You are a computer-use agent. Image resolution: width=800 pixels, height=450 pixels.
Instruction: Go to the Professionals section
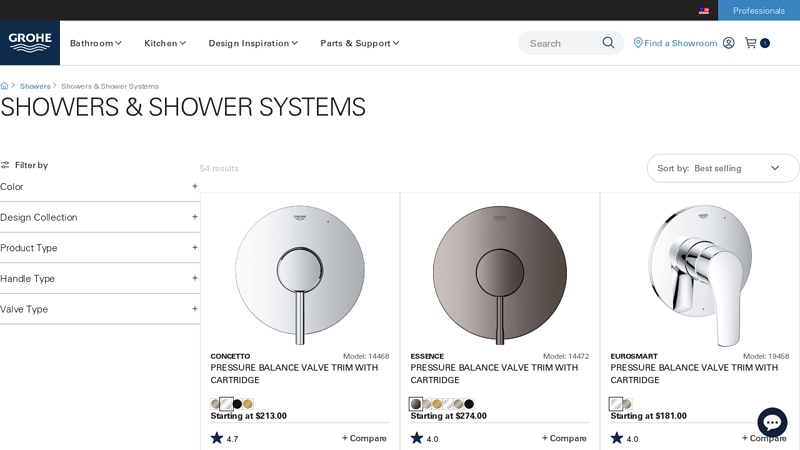[759, 10]
